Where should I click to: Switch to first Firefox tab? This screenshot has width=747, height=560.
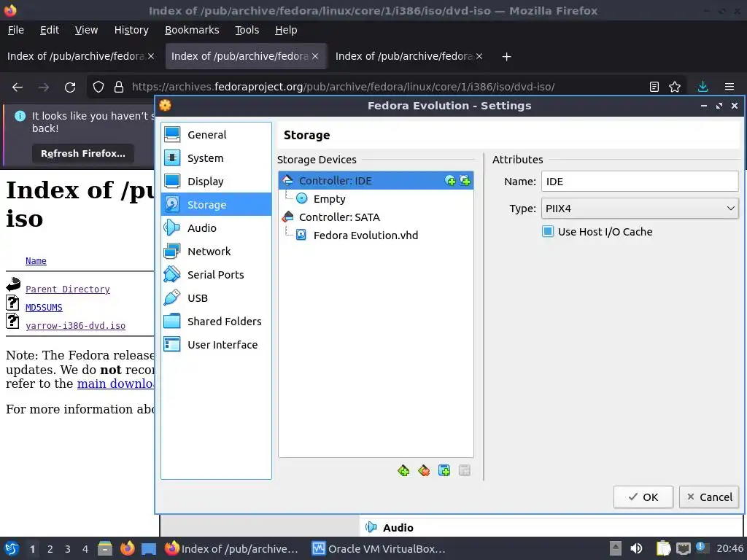tap(76, 56)
